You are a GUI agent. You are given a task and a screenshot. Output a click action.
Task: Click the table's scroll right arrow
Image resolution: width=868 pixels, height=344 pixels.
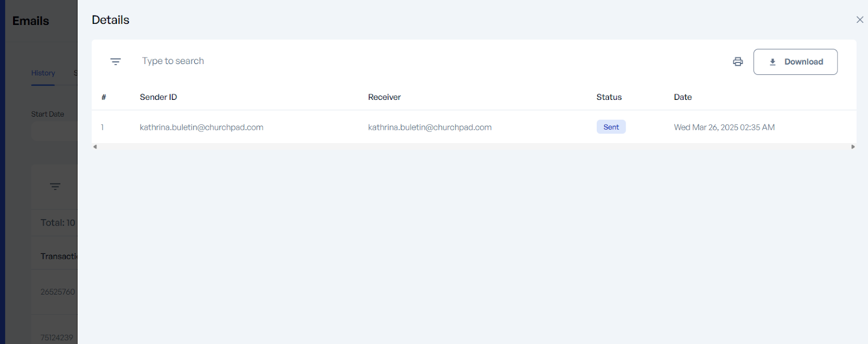(853, 146)
